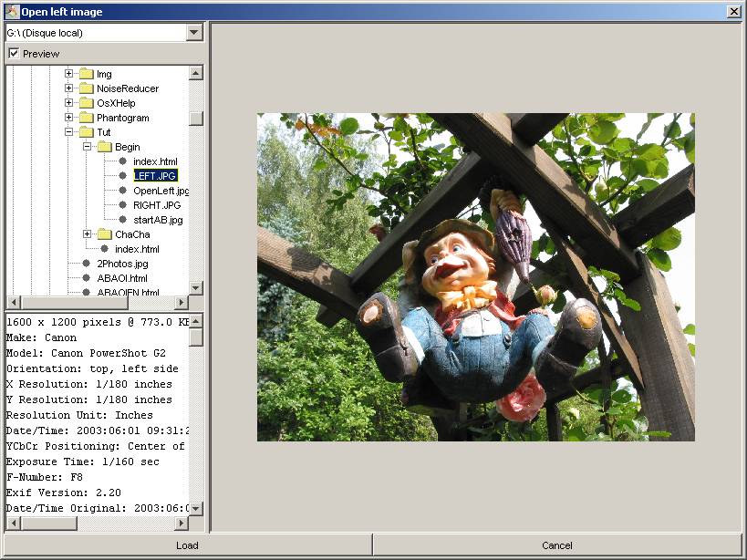
Task: Click the file tree scroll down arrow
Action: 196,288
